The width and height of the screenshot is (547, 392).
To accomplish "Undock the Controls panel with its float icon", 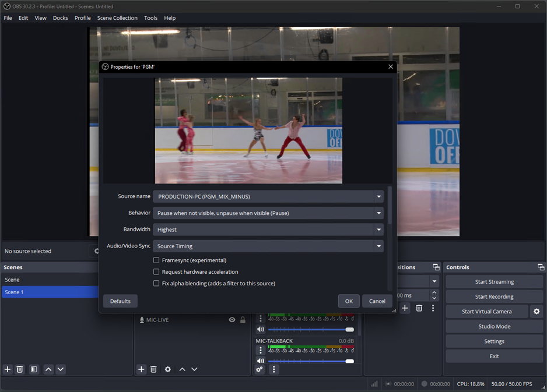I will pyautogui.click(x=541, y=267).
